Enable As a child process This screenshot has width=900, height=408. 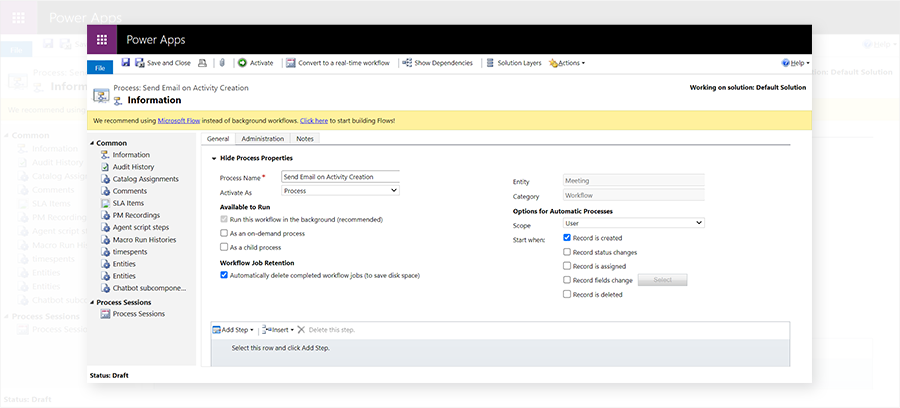click(224, 247)
